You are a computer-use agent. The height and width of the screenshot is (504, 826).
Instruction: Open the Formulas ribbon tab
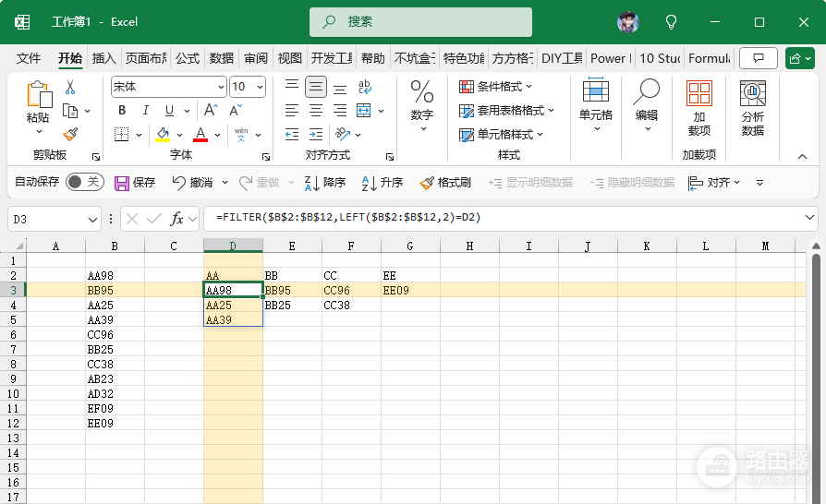(188, 58)
